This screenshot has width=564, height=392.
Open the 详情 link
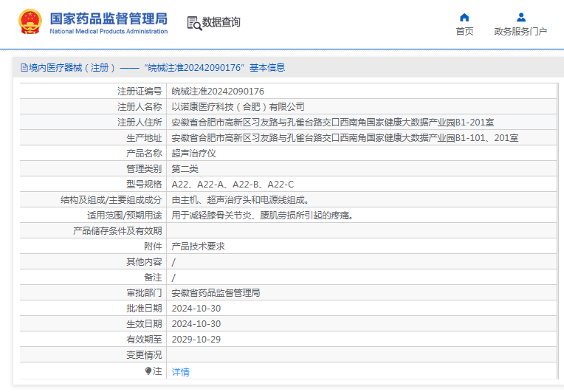coord(180,372)
